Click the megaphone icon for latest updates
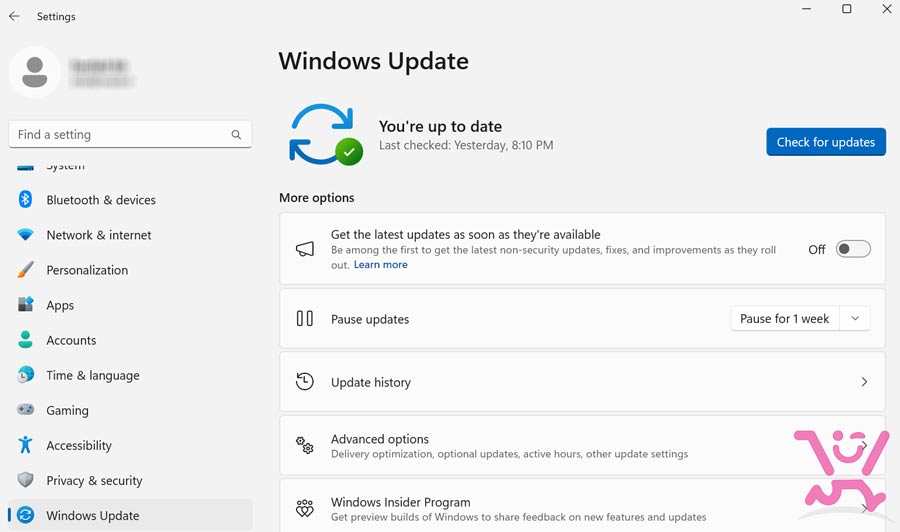Viewport: 900px width, 532px height. pyautogui.click(x=305, y=248)
